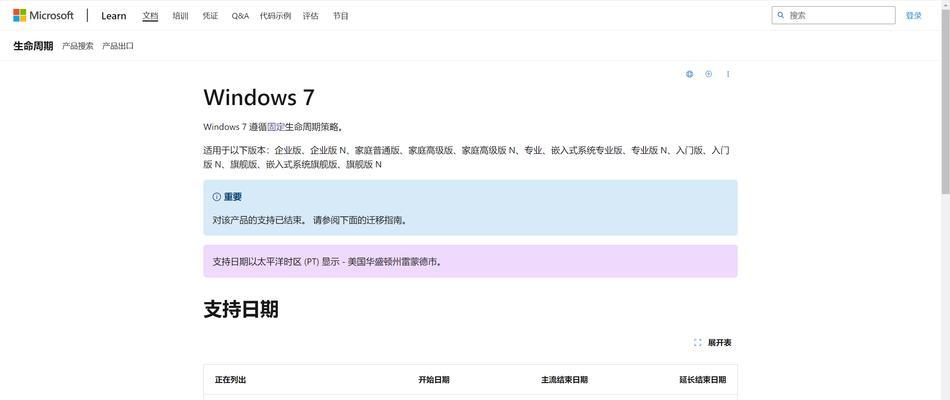Click the Microsoft logo
This screenshot has width=950, height=400.
[43, 16]
